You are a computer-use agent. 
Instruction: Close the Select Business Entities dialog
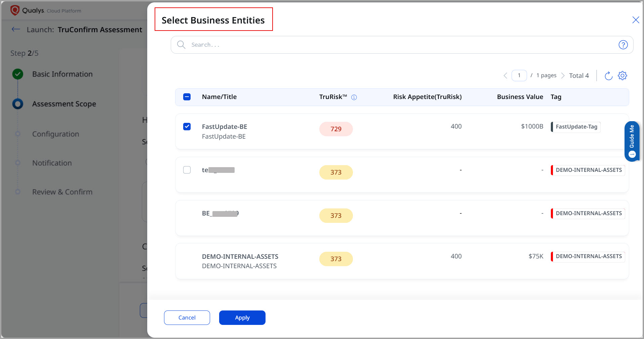636,20
